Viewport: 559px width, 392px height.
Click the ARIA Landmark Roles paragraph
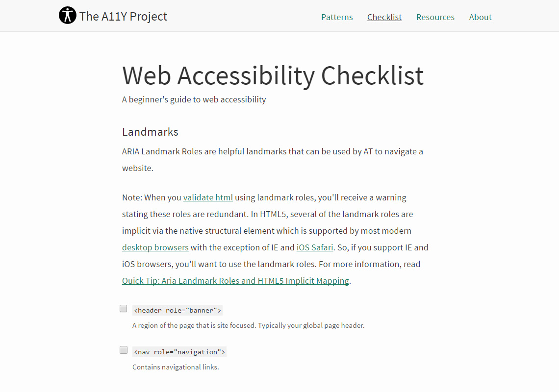tap(272, 151)
